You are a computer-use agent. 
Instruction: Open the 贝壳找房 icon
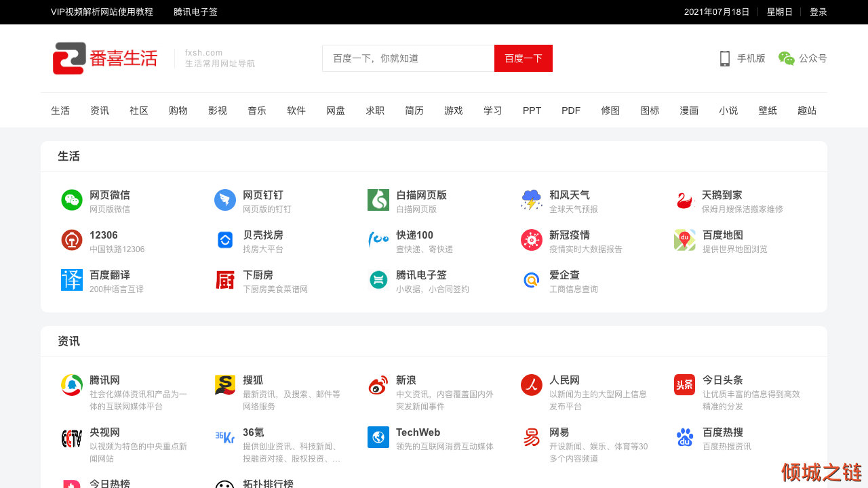coord(225,240)
